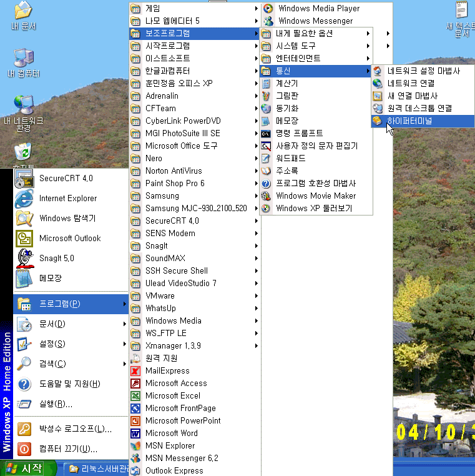Viewport: 475px width, 476px height.
Task: Select 프로그램(P) menu item
Action: 71,304
